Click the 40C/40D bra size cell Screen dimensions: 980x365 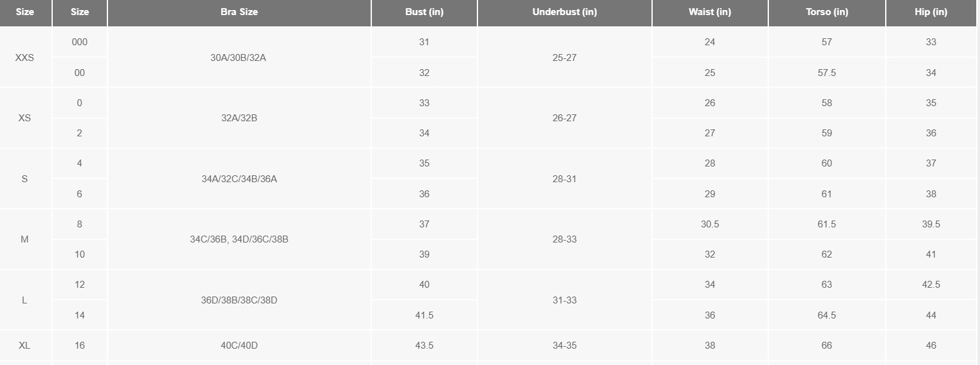click(x=239, y=346)
